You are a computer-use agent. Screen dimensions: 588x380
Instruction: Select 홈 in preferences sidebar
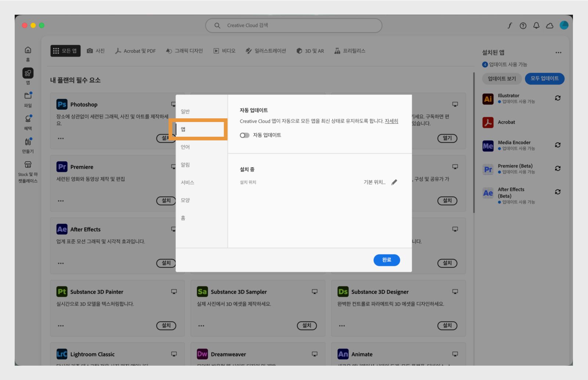183,218
